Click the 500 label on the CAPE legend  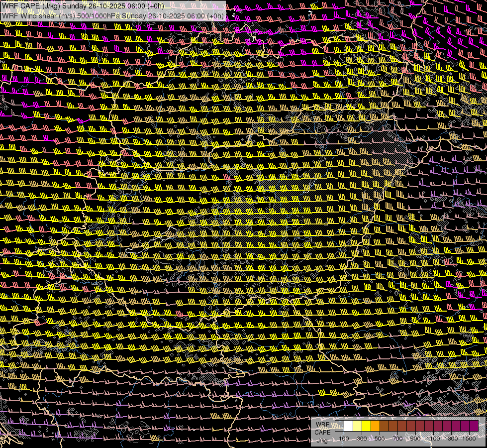[x=380, y=439]
